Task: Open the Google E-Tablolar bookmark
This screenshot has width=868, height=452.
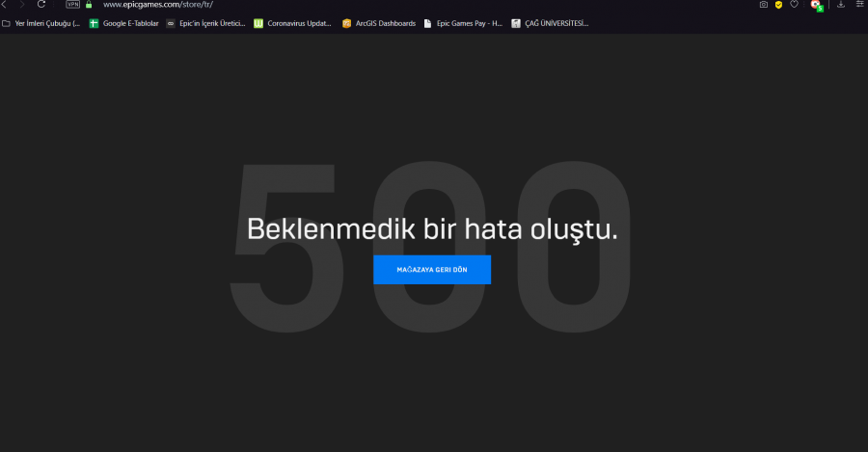Action: 124,23
